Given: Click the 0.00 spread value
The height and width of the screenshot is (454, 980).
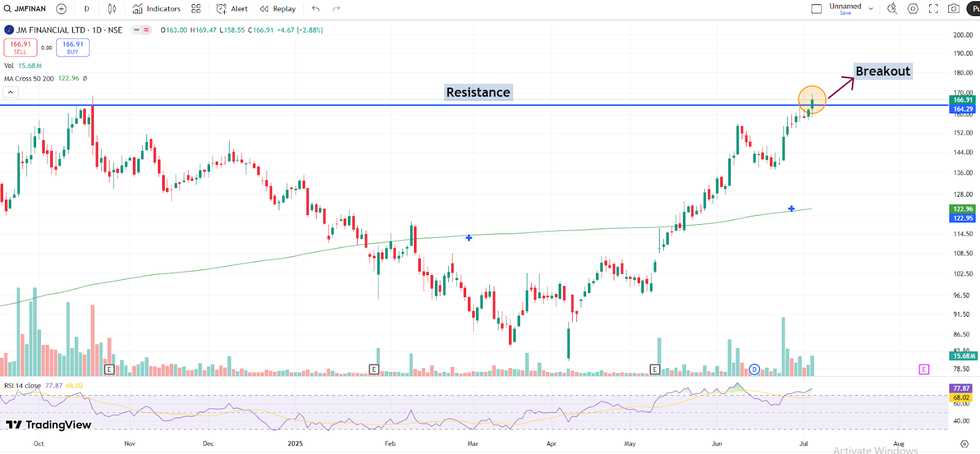Looking at the screenshot, I should coord(47,48).
